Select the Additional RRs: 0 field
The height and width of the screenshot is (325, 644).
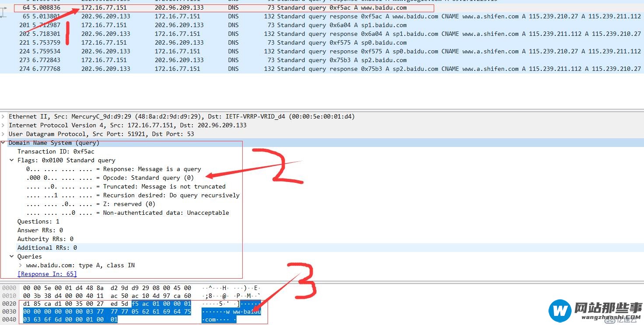[x=47, y=248]
